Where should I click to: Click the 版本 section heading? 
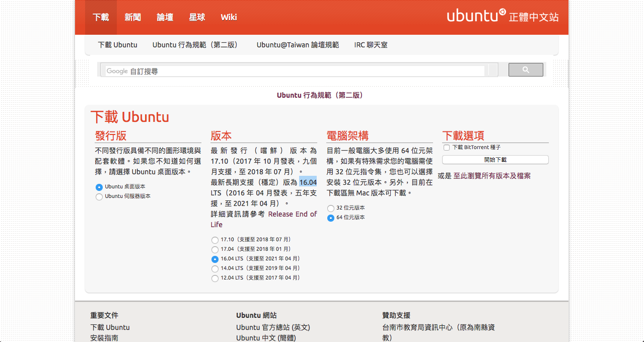click(221, 135)
